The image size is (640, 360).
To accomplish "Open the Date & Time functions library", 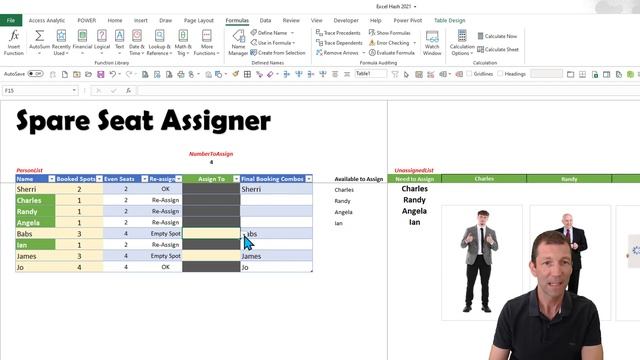I will 137,42.
